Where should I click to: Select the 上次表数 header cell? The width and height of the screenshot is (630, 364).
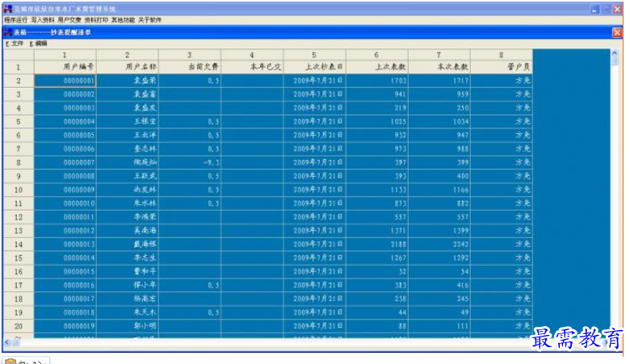click(377, 67)
